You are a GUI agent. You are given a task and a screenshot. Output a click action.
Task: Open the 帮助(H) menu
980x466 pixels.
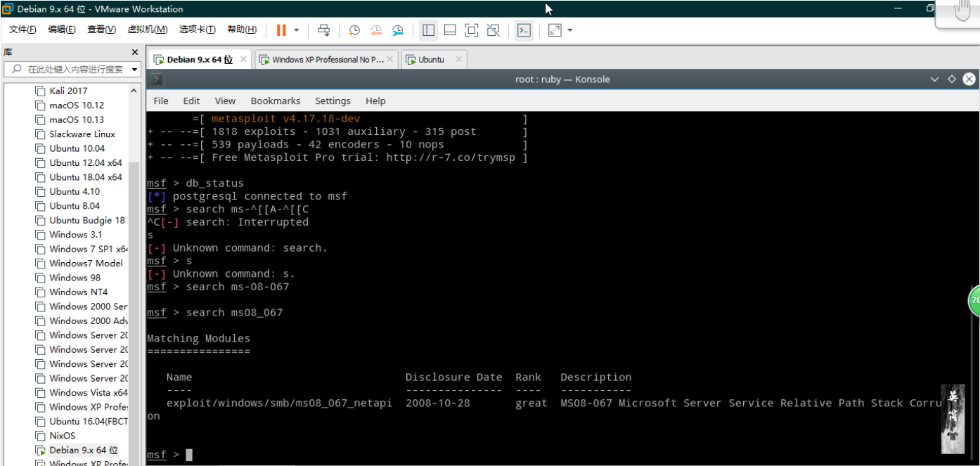[242, 30]
